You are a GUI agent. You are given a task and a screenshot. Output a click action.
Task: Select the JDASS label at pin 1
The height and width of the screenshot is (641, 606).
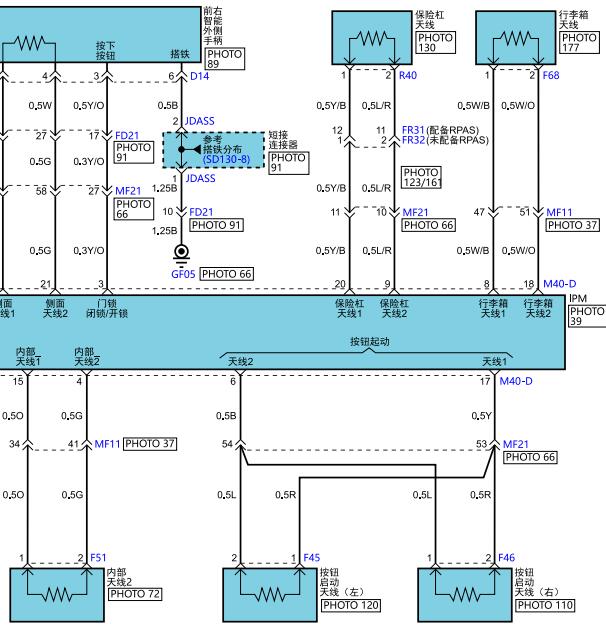click(200, 178)
